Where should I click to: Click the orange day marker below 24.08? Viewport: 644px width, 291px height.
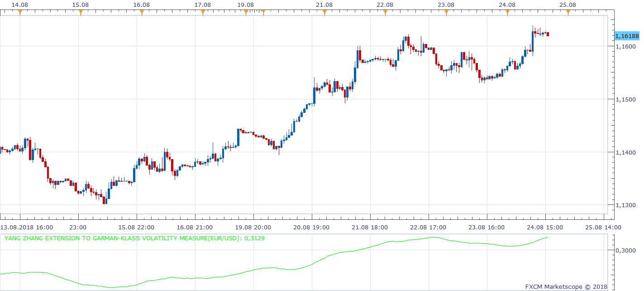click(x=507, y=12)
